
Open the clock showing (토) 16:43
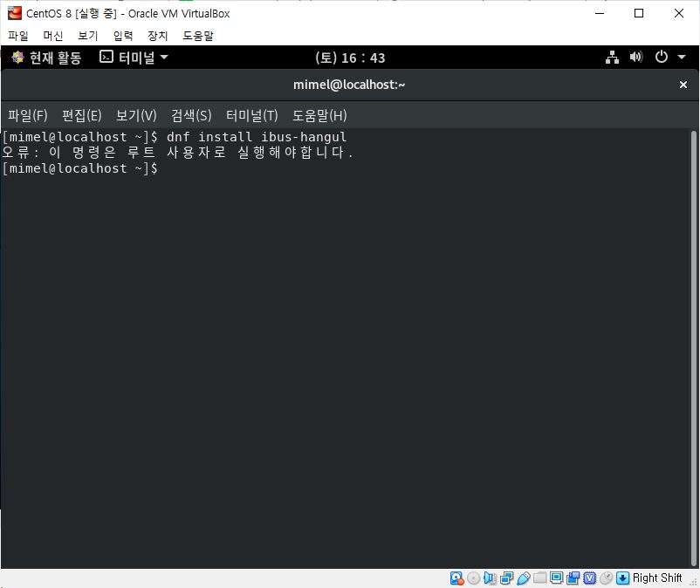[350, 58]
